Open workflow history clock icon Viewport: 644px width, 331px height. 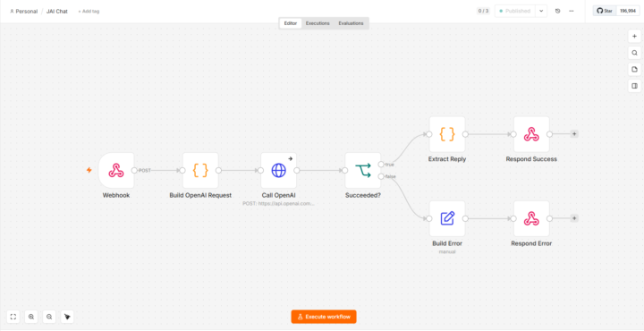[557, 11]
